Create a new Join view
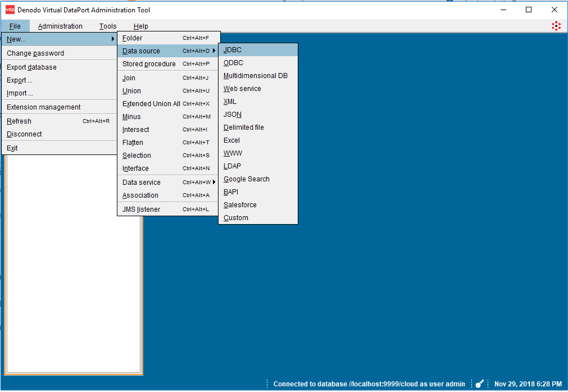This screenshot has height=392, width=568. point(169,78)
